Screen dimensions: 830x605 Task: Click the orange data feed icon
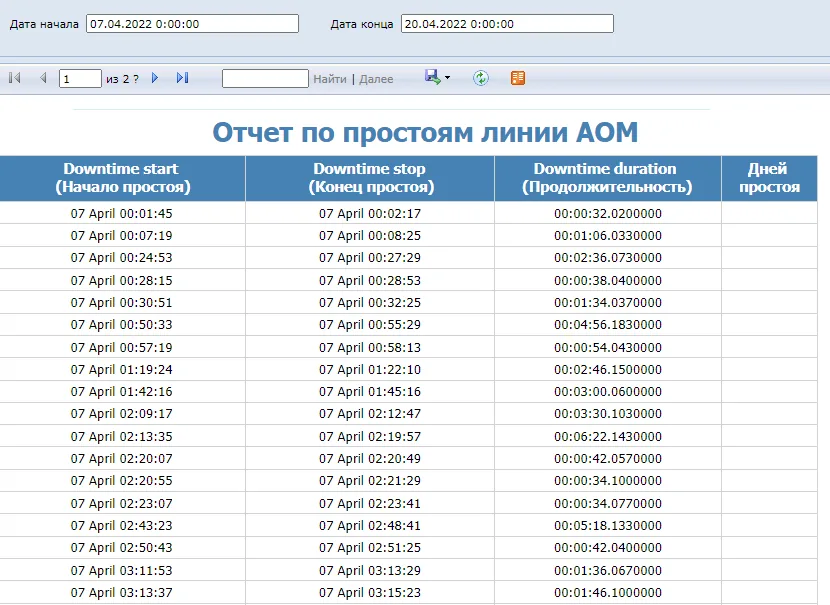pos(517,78)
